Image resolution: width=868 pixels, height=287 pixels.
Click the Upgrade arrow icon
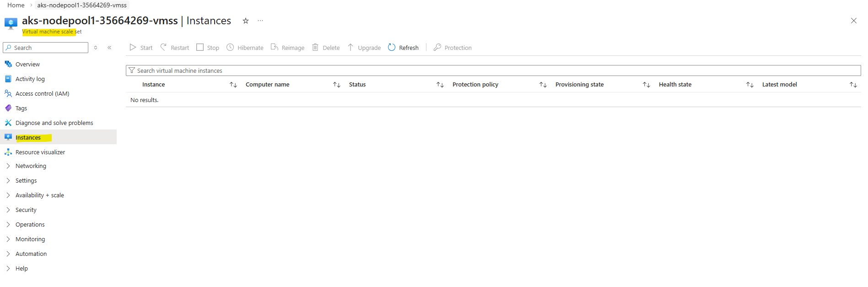click(350, 47)
